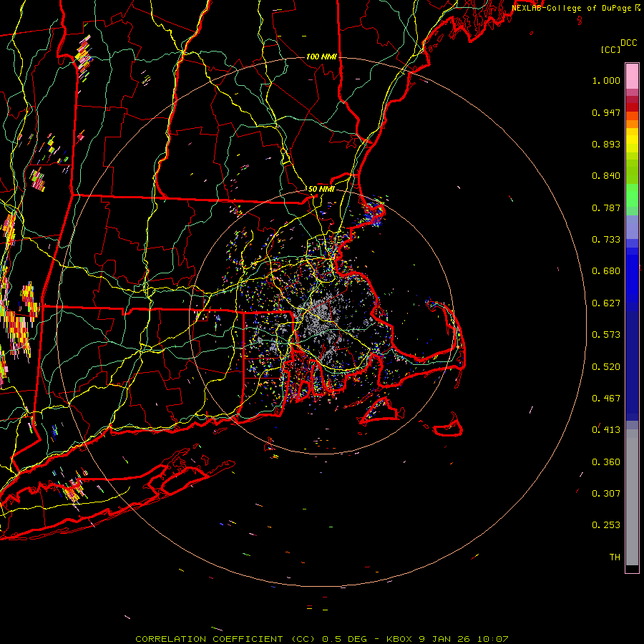The width and height of the screenshot is (644, 644).
Task: Select the 50 NMI range ring label
Action: click(321, 190)
